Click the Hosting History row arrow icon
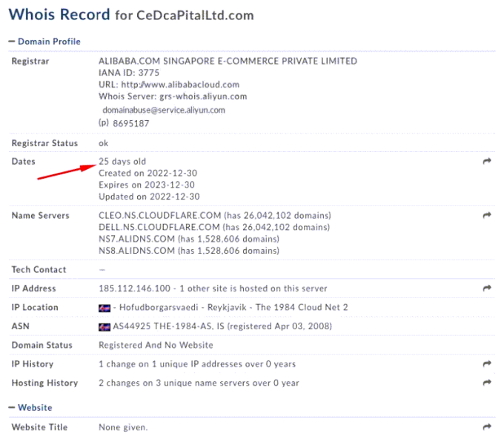The width and height of the screenshot is (504, 445). [x=487, y=383]
